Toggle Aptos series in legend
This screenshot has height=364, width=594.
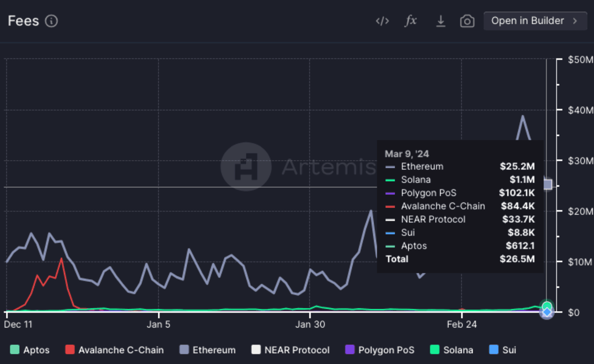(30, 350)
